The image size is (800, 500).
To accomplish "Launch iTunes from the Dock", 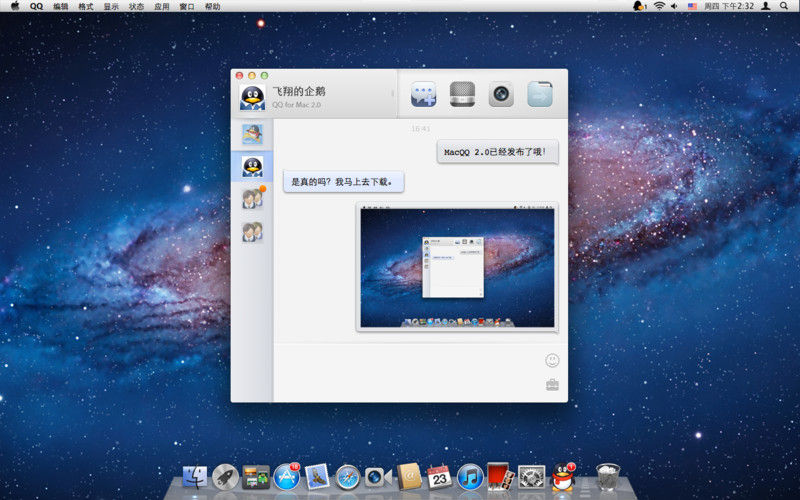I will click(470, 478).
